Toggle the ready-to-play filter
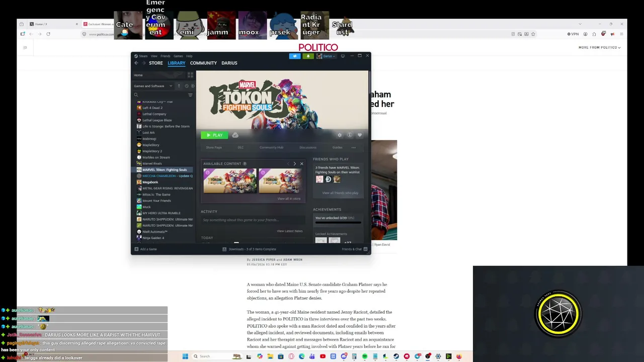The width and height of the screenshot is (644, 362). click(x=193, y=86)
